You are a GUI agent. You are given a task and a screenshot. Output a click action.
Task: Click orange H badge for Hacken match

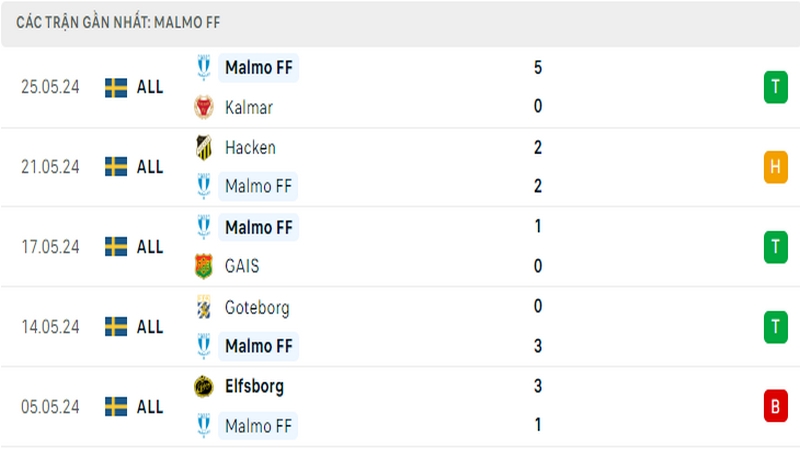[x=776, y=167]
